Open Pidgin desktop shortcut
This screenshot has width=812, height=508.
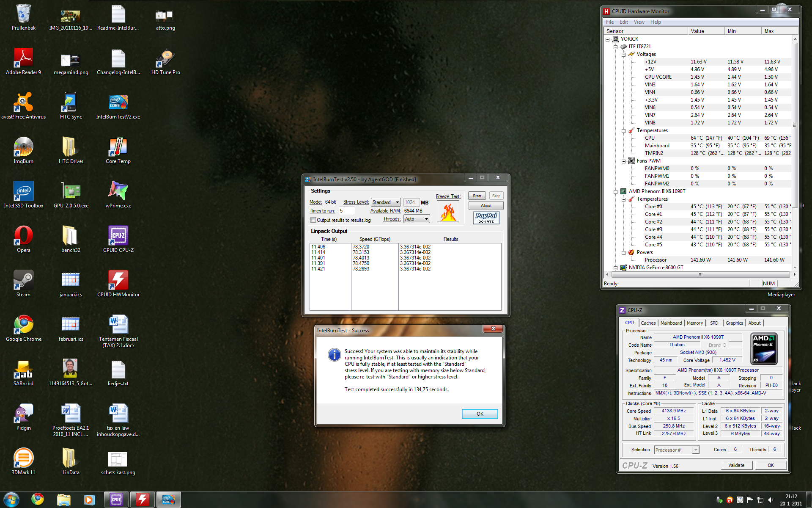[x=24, y=417]
